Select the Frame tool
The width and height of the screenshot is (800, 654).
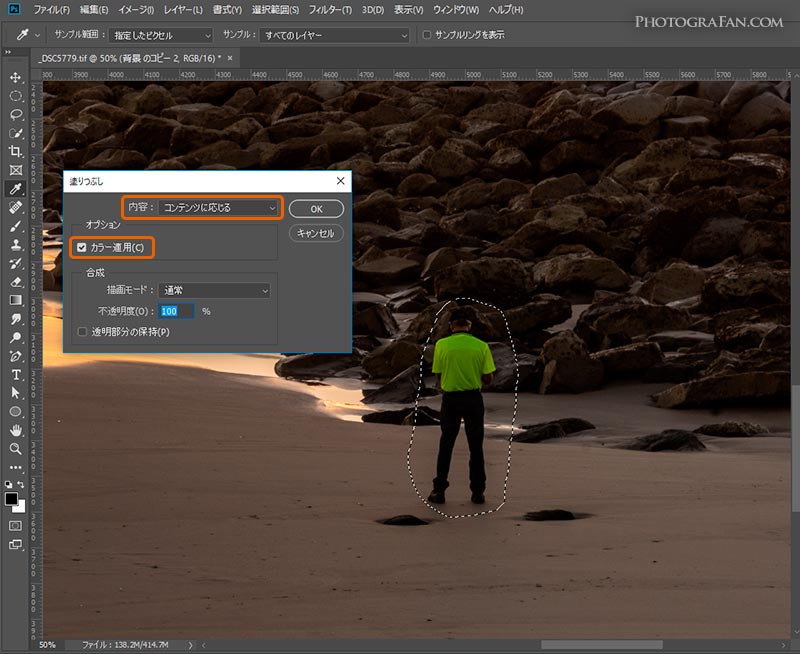(x=16, y=170)
